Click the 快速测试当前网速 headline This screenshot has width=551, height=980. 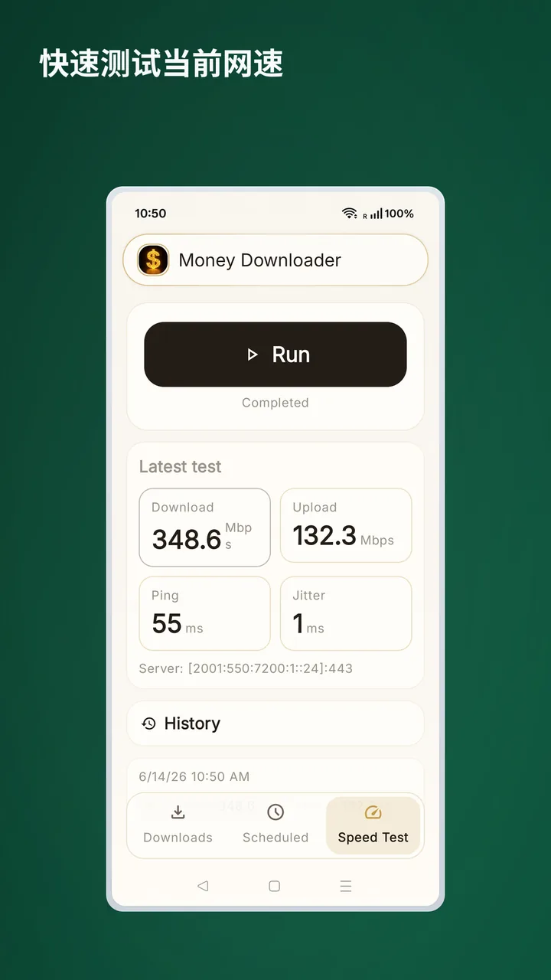(x=161, y=64)
